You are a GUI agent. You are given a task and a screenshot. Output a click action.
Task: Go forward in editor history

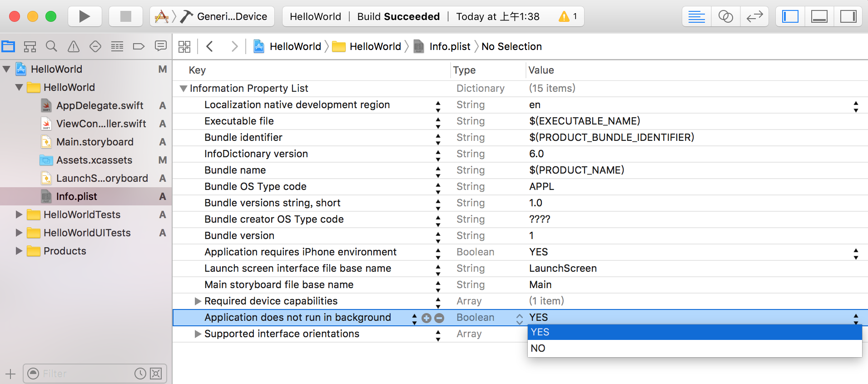(x=234, y=46)
